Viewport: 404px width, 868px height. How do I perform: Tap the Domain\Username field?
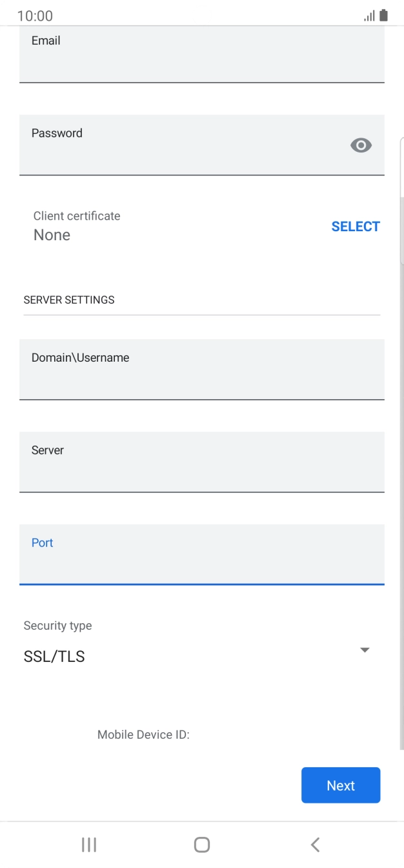(x=194, y=369)
